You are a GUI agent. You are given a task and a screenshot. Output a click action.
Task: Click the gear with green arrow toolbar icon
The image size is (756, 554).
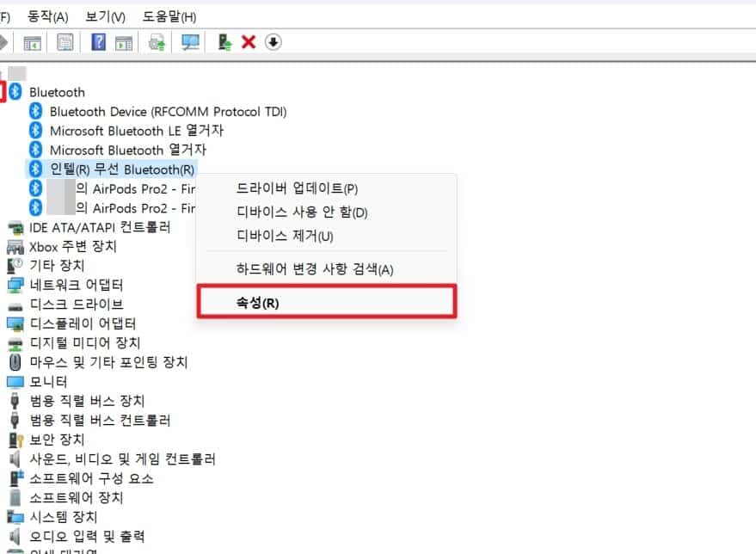click(157, 42)
